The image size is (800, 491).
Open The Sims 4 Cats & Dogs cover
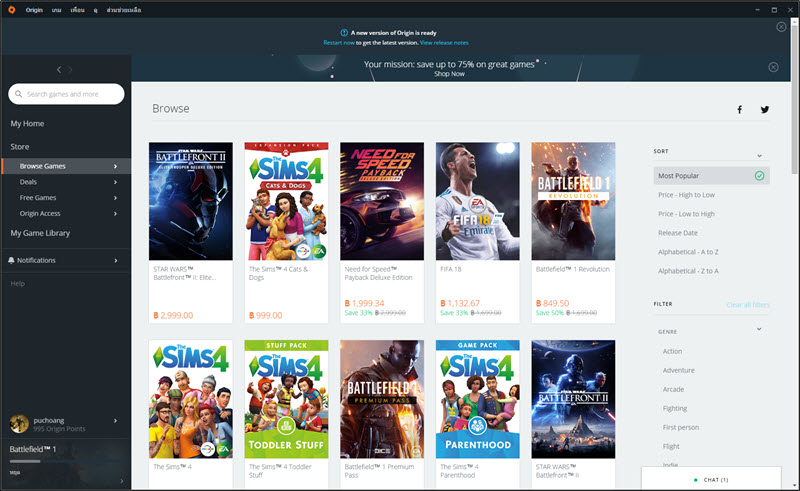click(286, 201)
